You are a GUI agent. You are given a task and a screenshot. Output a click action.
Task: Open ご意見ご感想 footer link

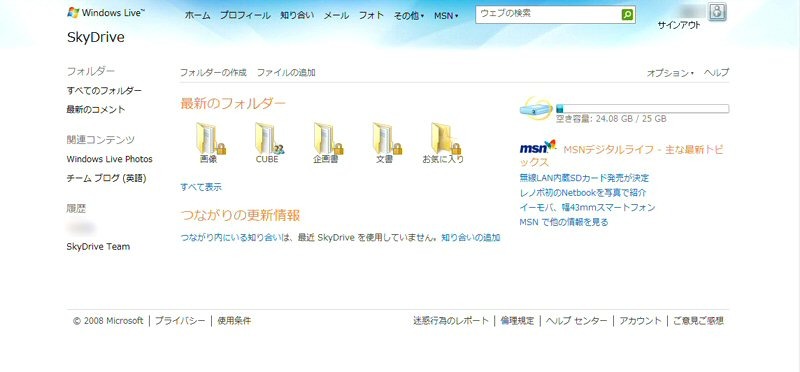[x=698, y=321]
